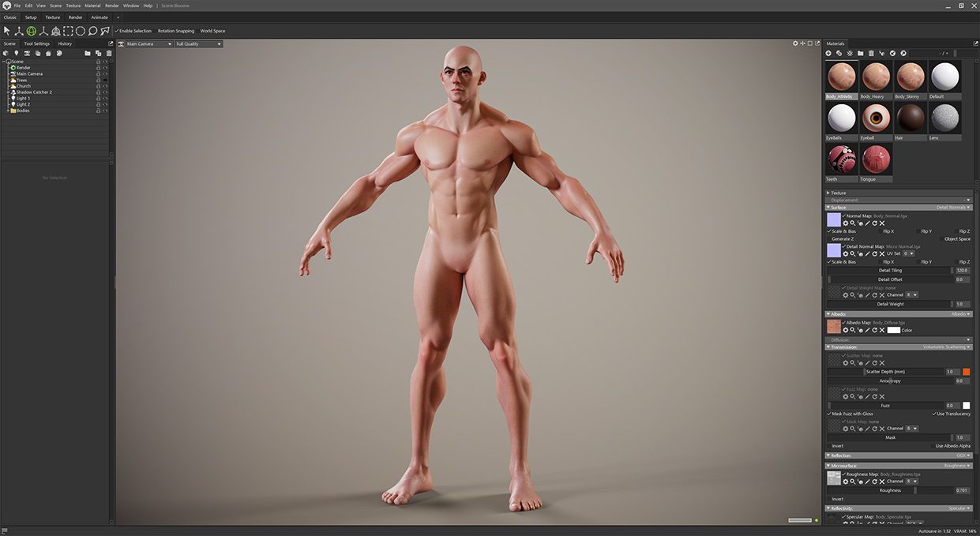Click the arrow Select tool
The height and width of the screenshot is (536, 980).
pyautogui.click(x=7, y=31)
